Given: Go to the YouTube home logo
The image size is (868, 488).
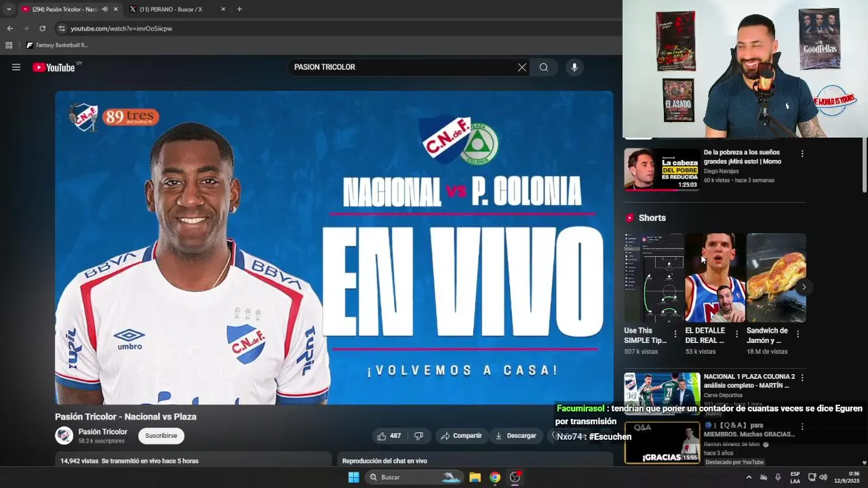Looking at the screenshot, I should point(54,67).
